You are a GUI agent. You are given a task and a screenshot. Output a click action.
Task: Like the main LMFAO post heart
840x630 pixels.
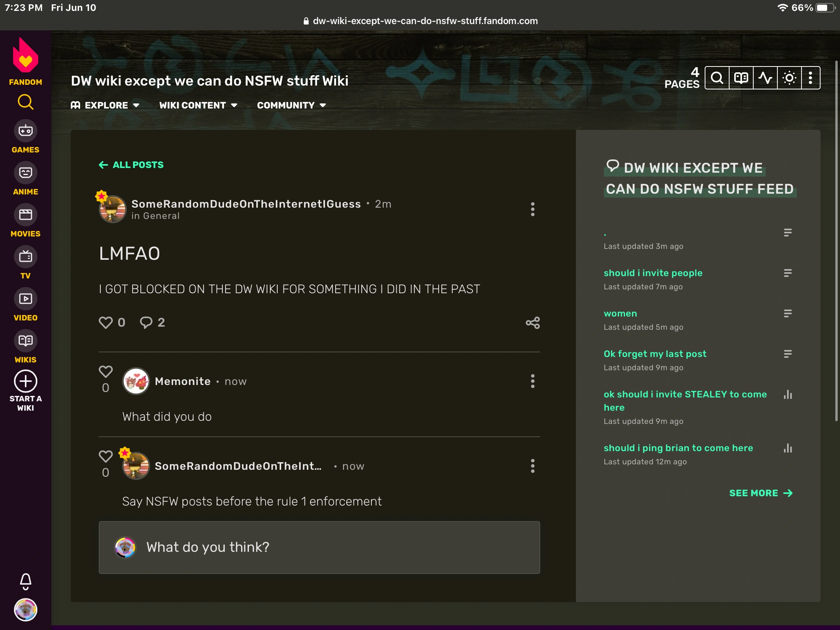tap(106, 322)
